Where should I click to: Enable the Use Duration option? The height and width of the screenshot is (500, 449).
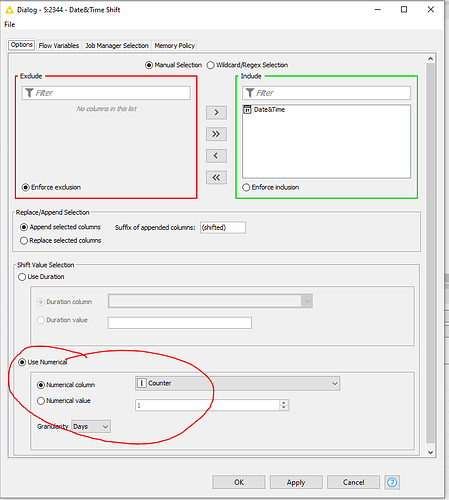(x=22, y=277)
